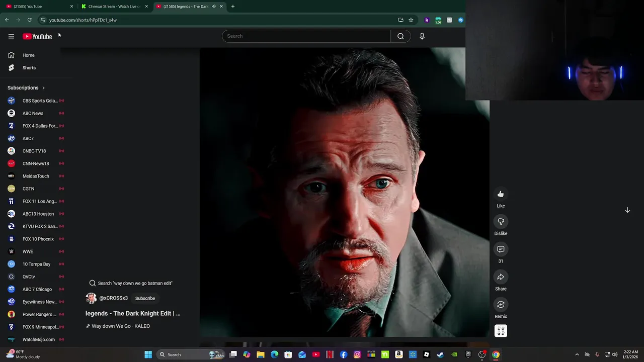Reload the current page

coord(29,20)
